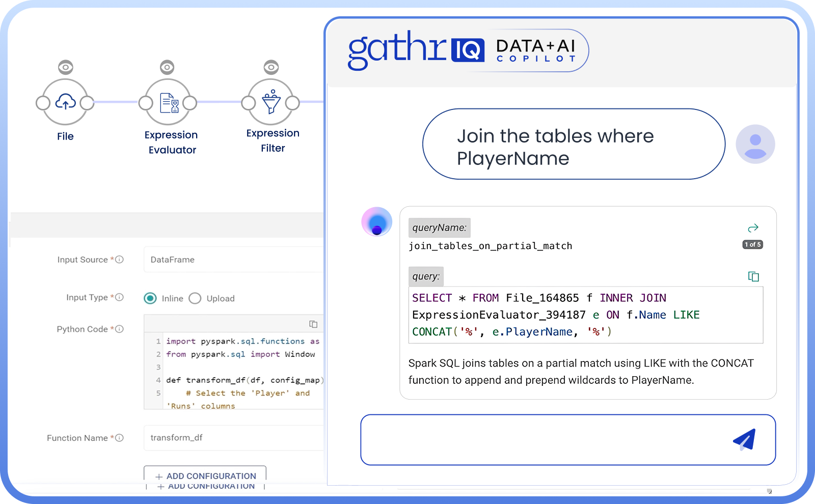
Task: Open the Input Source DataFrame dropdown
Action: 234,260
